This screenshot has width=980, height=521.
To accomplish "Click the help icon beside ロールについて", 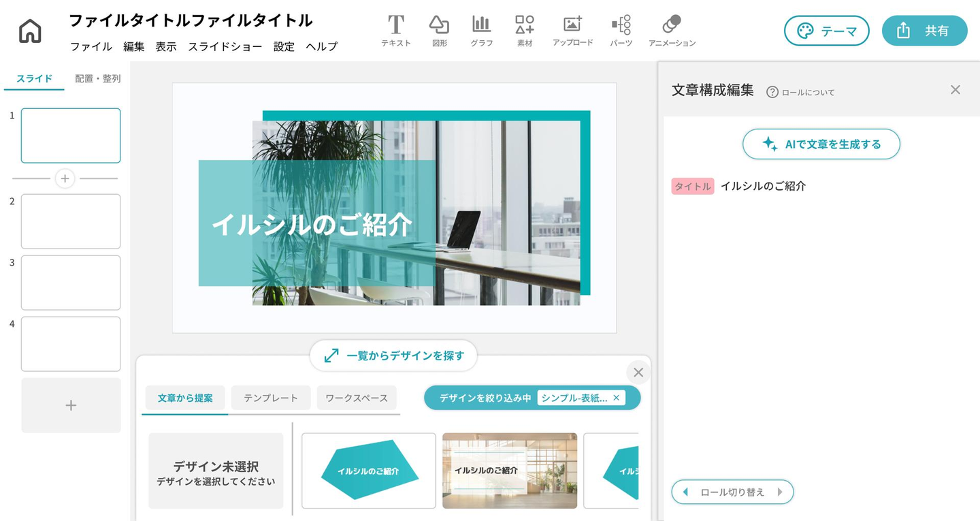I will [x=772, y=92].
